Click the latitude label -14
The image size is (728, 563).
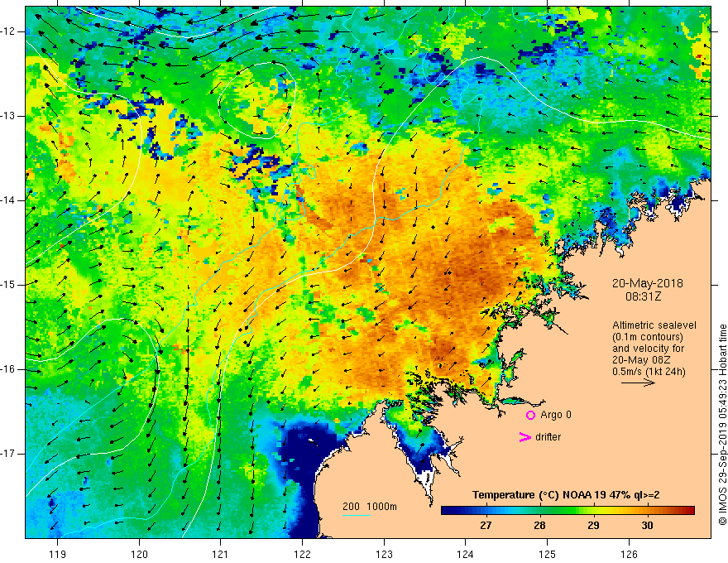tap(8, 200)
